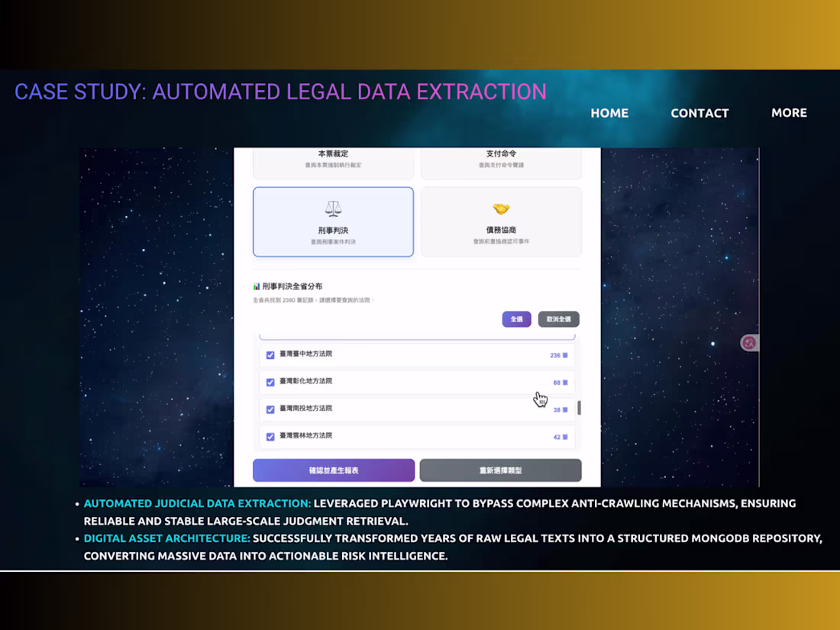Screen dimensions: 840x630
Task: Open the CONTACT navigation link
Action: 699,113
